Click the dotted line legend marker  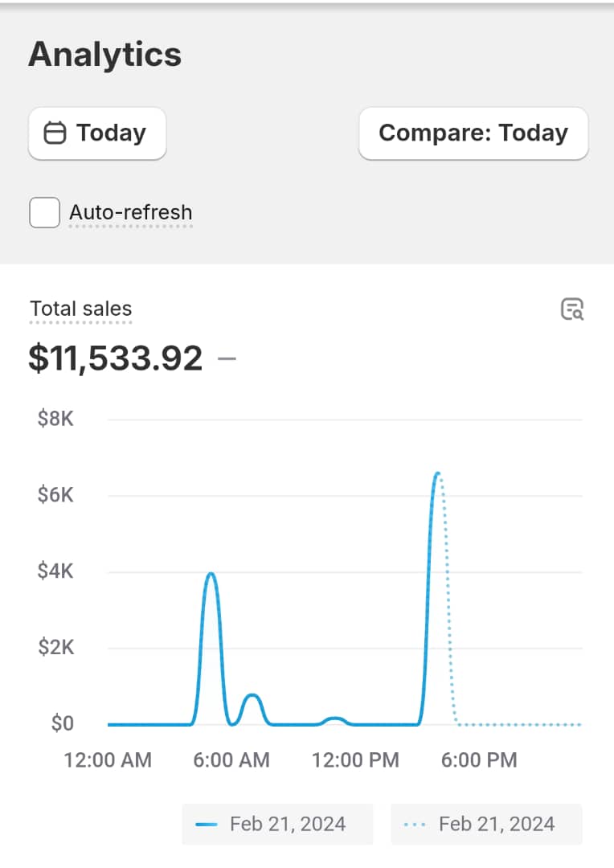point(415,825)
